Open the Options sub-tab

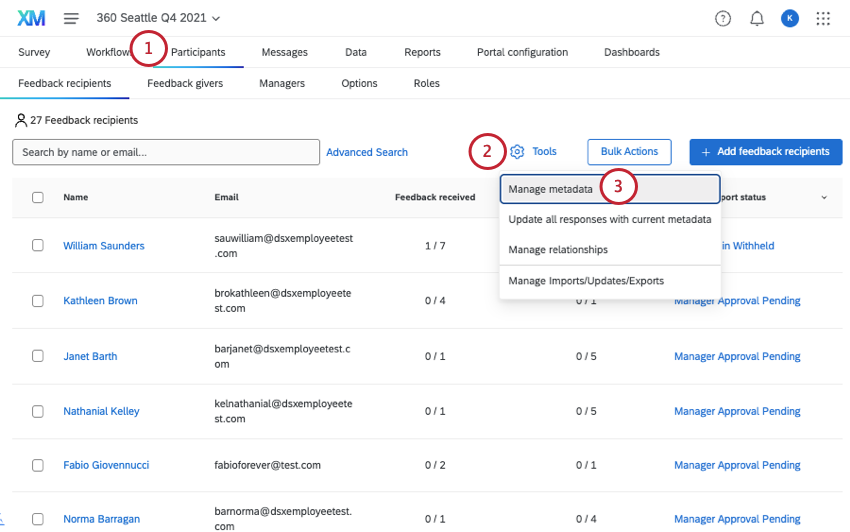coord(359,83)
